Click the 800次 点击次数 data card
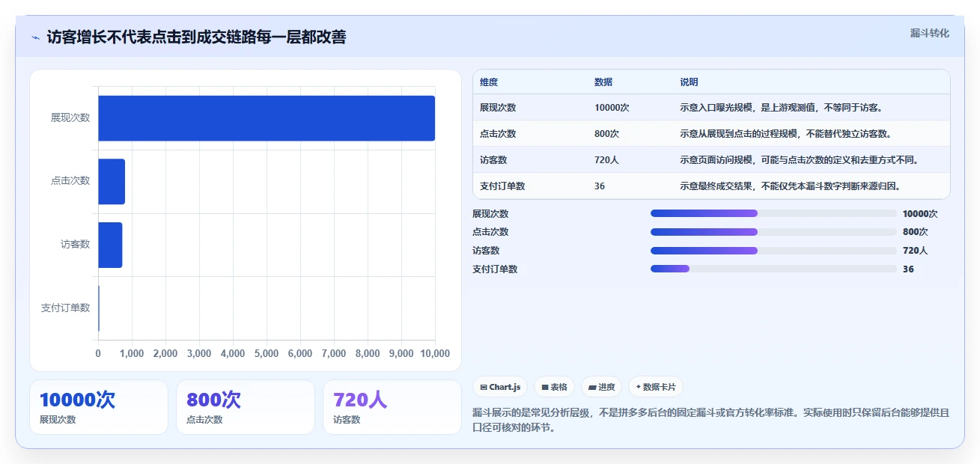 (246, 407)
